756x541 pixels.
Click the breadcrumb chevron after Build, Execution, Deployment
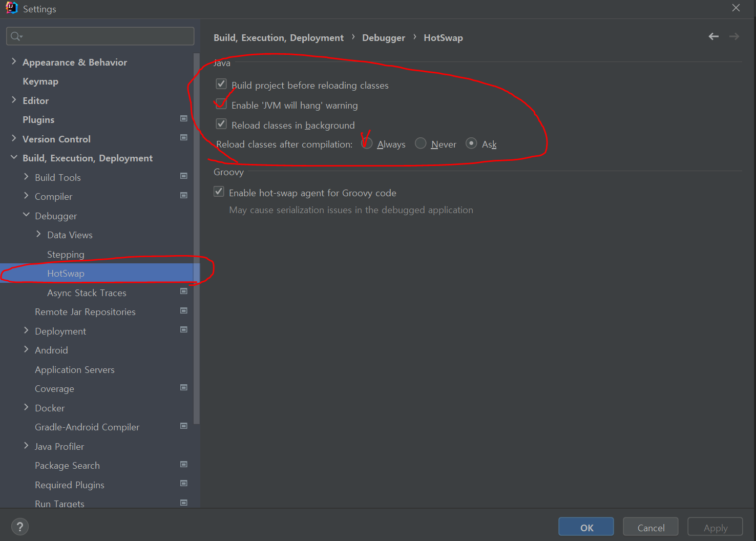[x=353, y=37]
